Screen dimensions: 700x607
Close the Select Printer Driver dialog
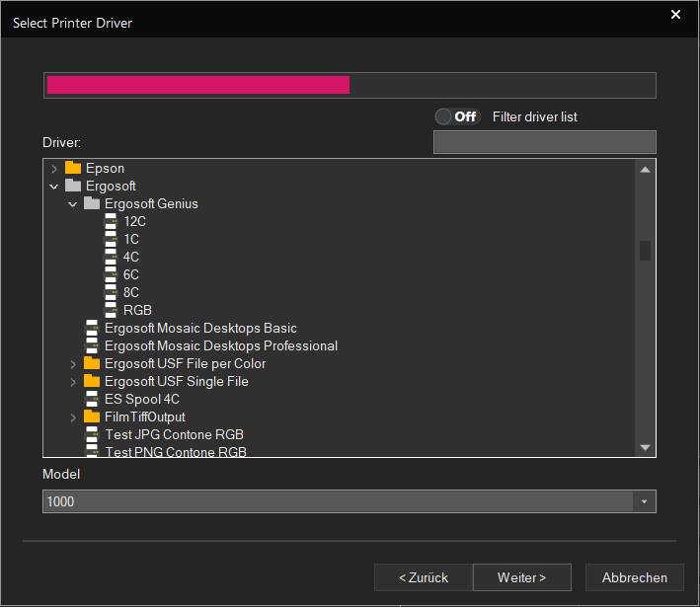coord(675,14)
